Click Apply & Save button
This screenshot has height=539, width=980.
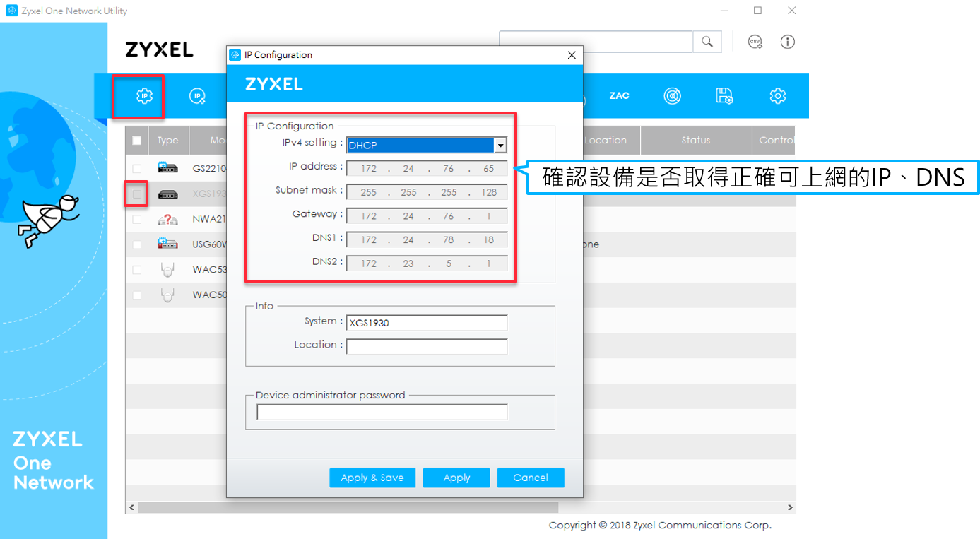pos(372,478)
